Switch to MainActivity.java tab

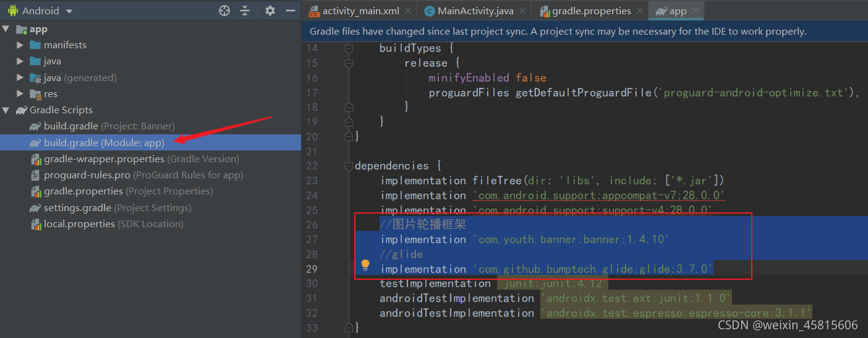coord(475,11)
